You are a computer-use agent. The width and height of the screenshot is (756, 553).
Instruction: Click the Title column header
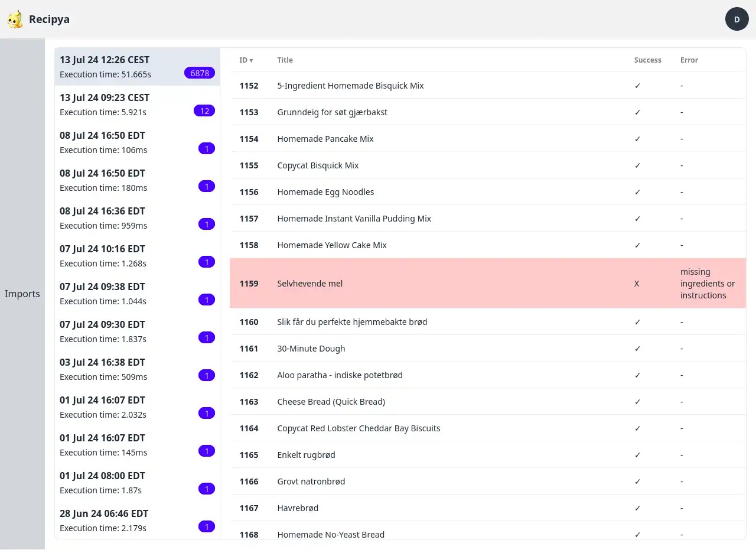[285, 60]
